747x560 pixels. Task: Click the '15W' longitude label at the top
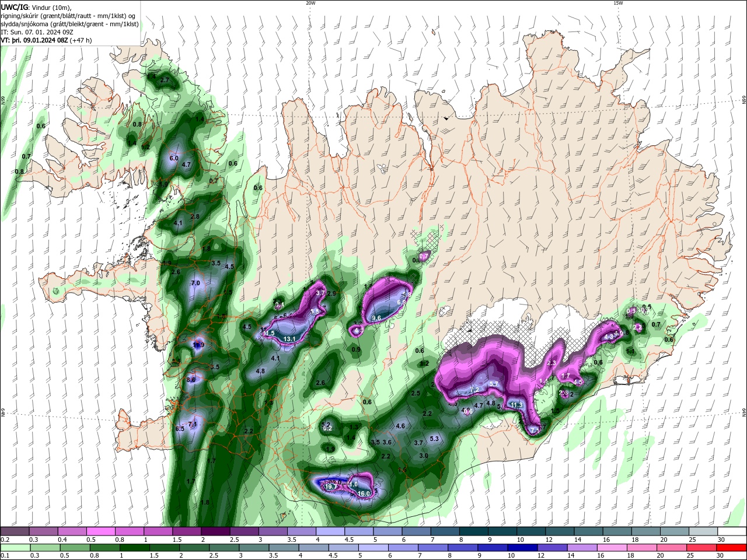(x=618, y=3)
